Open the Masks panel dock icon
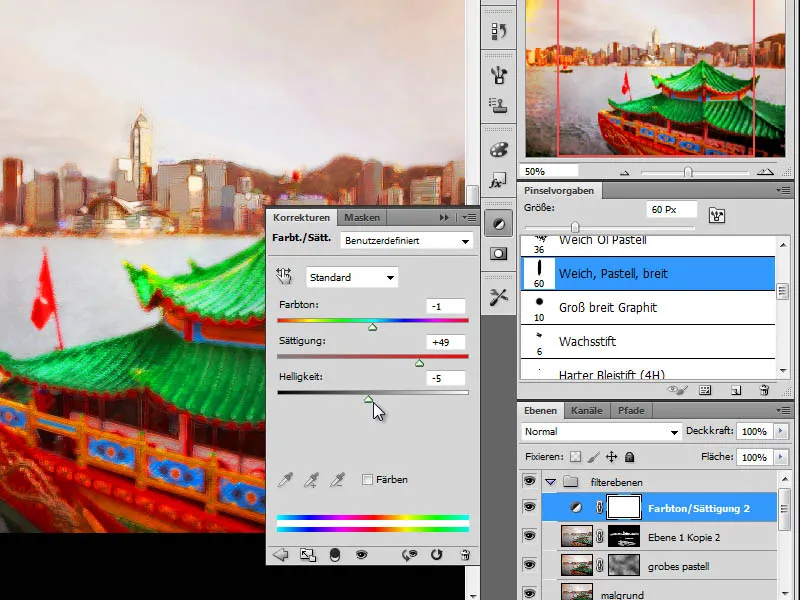 click(498, 254)
